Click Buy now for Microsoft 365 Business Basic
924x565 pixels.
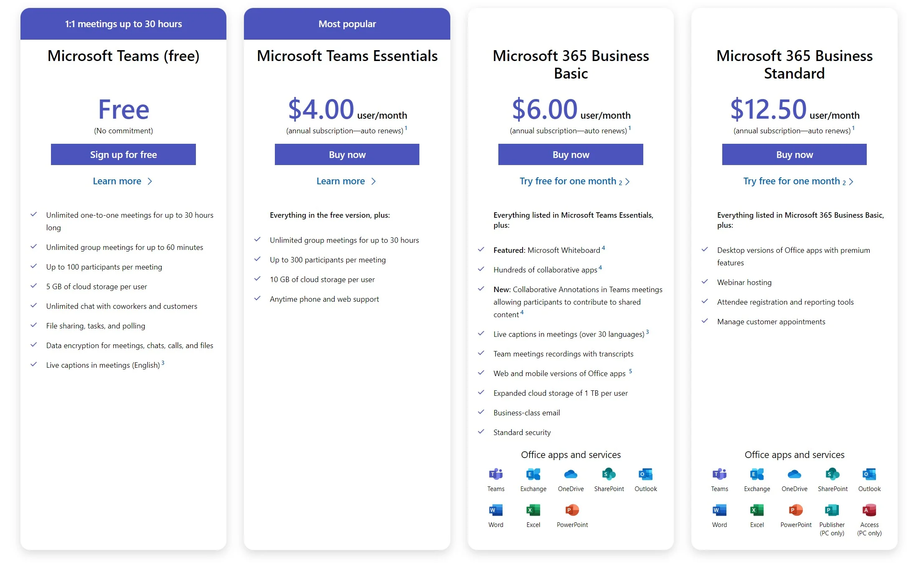(570, 154)
